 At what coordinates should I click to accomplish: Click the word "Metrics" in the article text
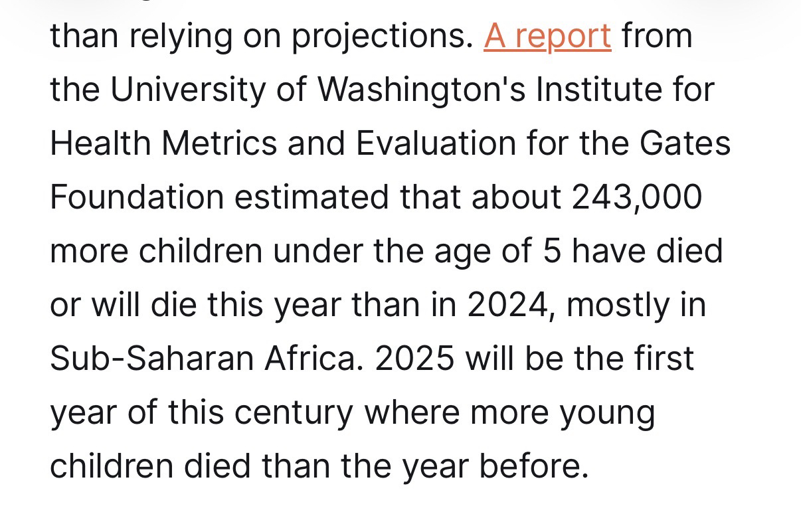pyautogui.click(x=219, y=143)
